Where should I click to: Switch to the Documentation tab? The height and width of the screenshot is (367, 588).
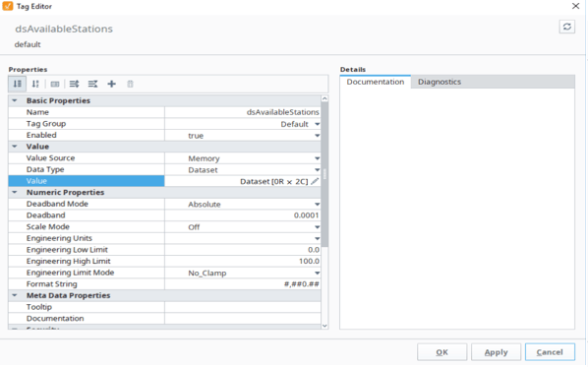(376, 82)
